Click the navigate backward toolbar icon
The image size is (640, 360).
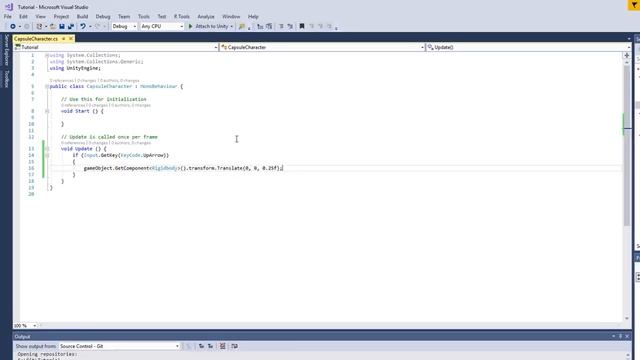coord(13,26)
